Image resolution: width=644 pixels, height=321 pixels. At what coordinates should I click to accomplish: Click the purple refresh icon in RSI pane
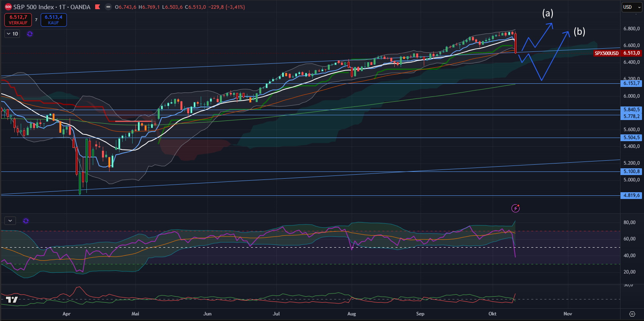26,221
